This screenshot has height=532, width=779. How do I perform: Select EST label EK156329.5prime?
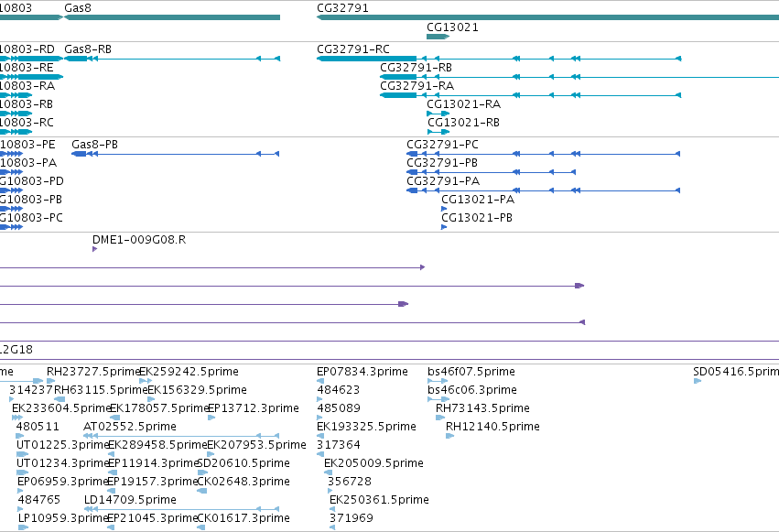click(197, 390)
